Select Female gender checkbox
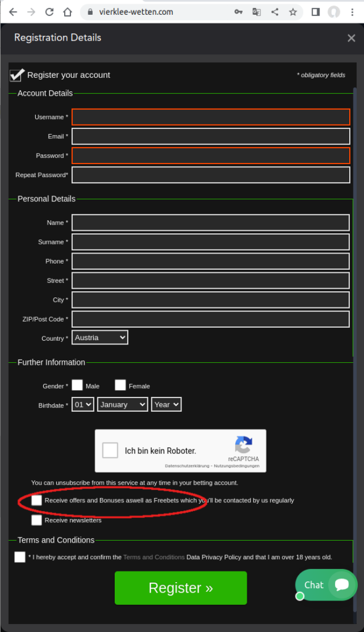Viewport: 364px width, 632px height. 120,385
